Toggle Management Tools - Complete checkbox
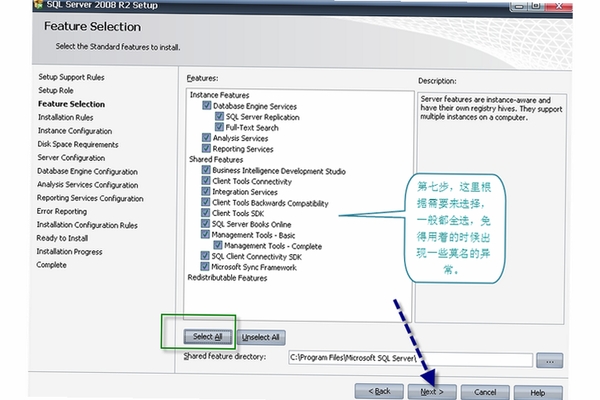The height and width of the screenshot is (400, 600). [218, 245]
